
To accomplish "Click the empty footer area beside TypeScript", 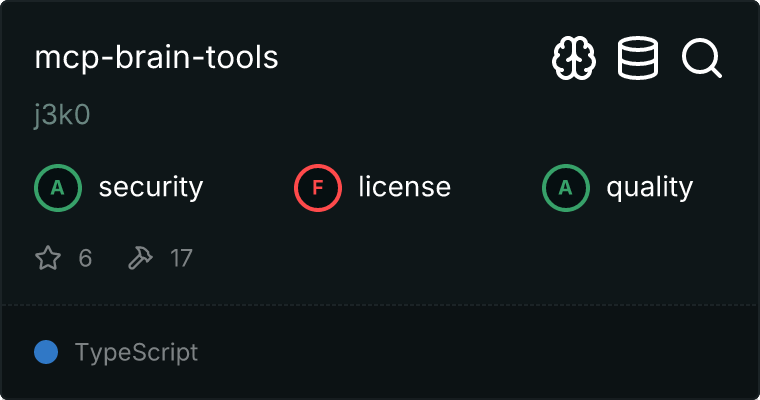I will coord(480,352).
